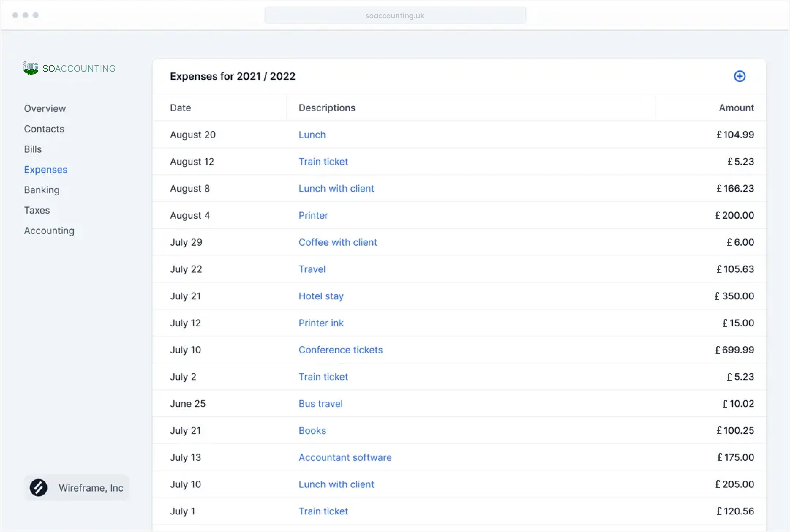Open the Printer expense link

(313, 215)
